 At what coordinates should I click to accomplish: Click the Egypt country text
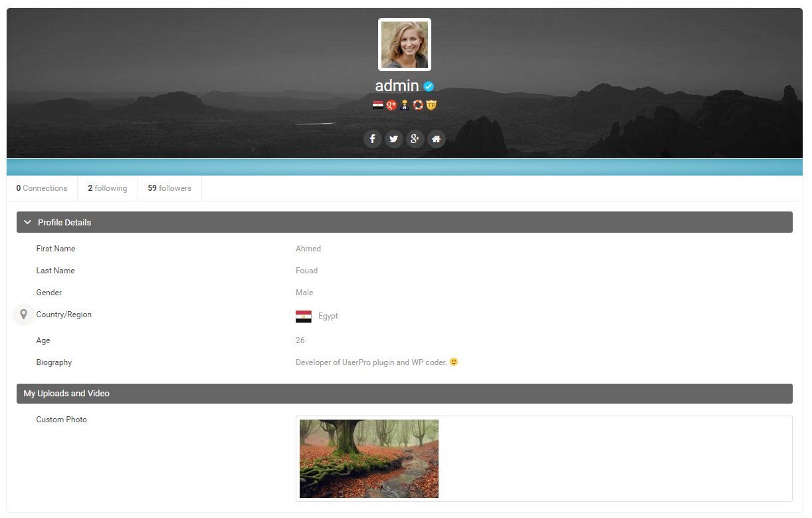point(328,317)
